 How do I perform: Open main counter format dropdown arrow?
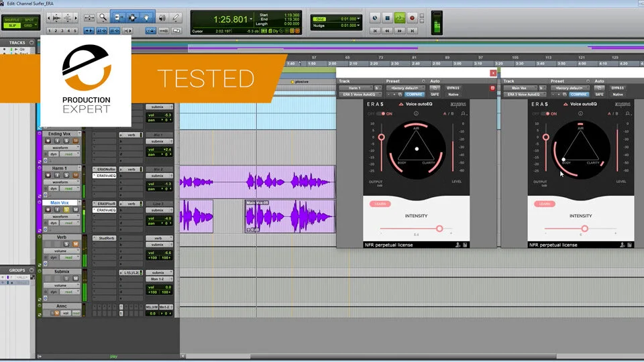pos(251,19)
